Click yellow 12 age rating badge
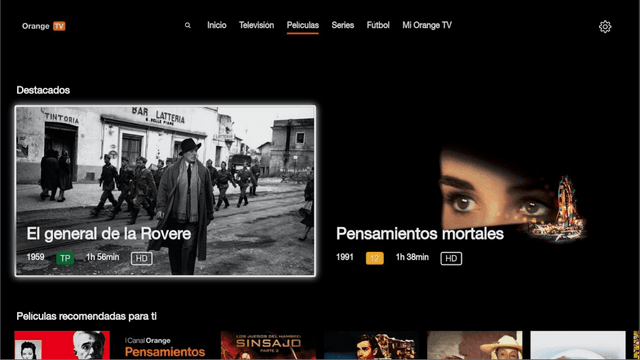The image size is (640, 360). (374, 258)
